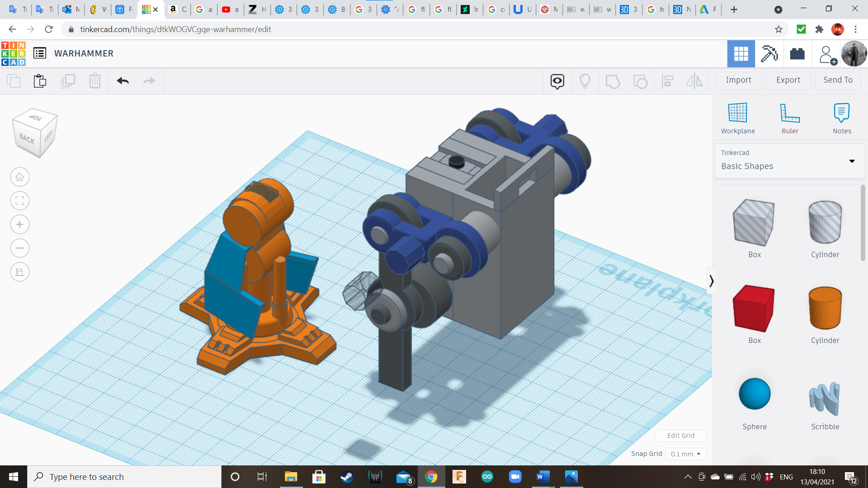
Task: Click the Undo arrow
Action: point(123,81)
